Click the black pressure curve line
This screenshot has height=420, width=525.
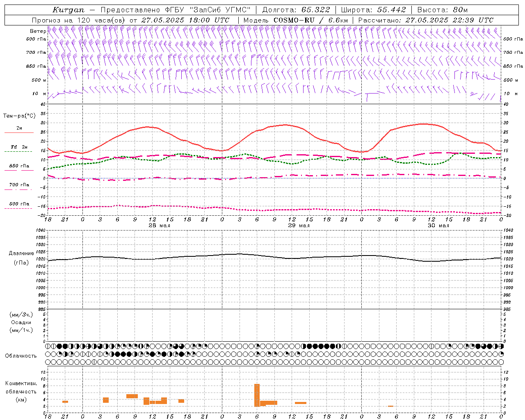275,257
